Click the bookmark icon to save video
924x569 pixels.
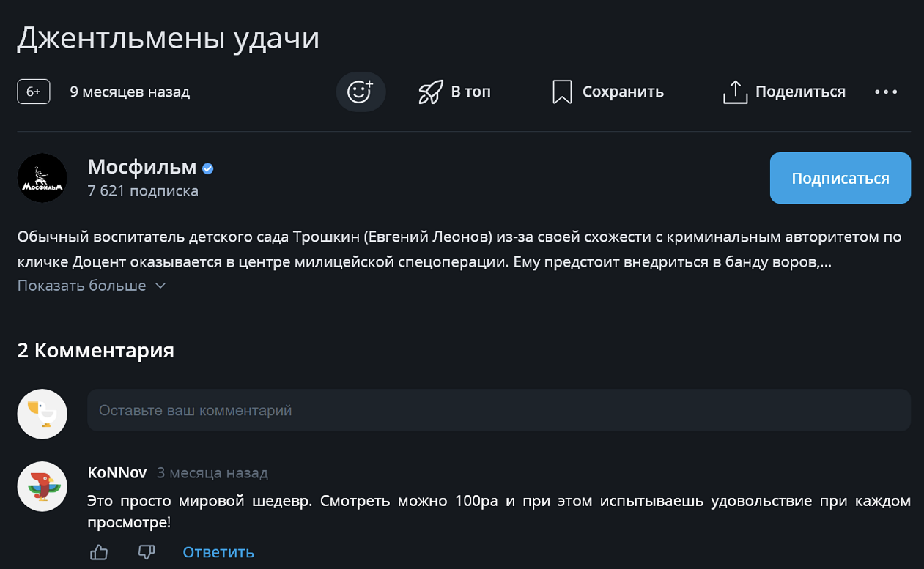562,92
